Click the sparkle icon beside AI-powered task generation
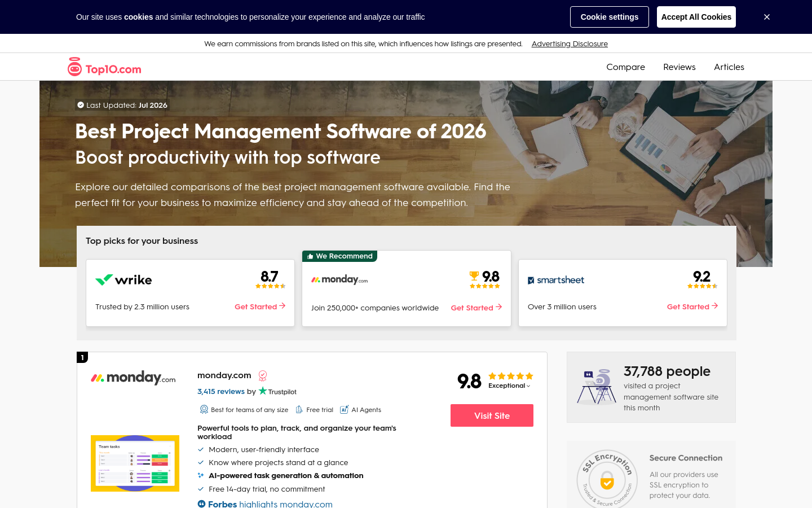Image resolution: width=812 pixels, height=508 pixels. click(201, 475)
